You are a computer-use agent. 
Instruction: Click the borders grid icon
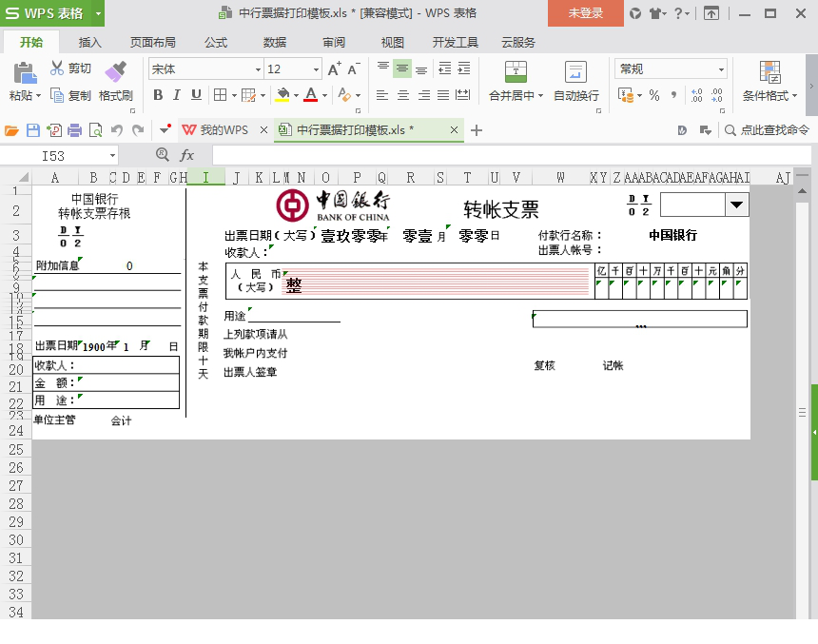pos(220,95)
